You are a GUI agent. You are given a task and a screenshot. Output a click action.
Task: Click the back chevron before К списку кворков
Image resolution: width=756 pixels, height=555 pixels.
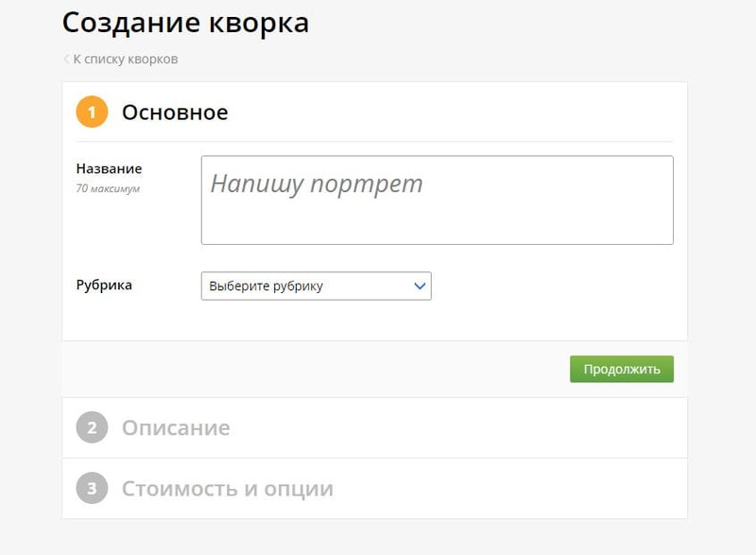[66, 59]
